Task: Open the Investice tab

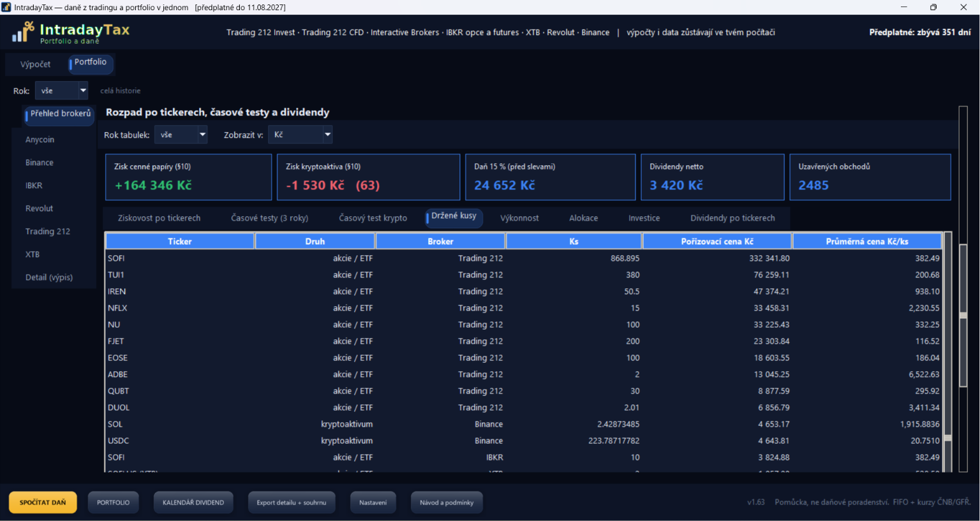Action: point(644,218)
